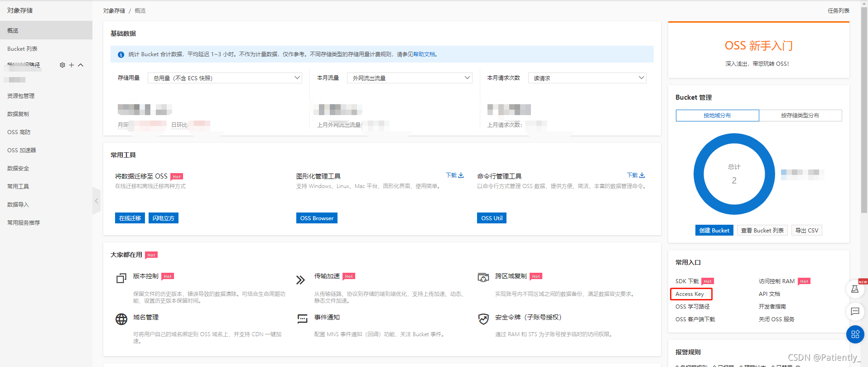Open the 存储用量 storage type dropdown

point(225,78)
